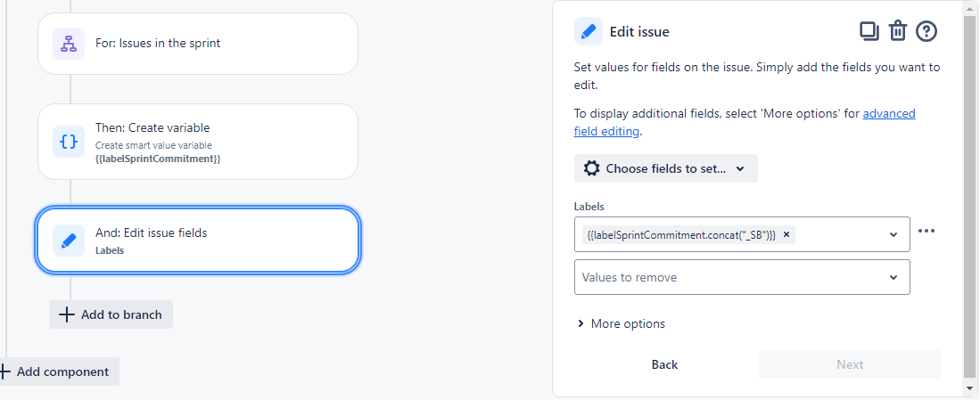Click the curly braces Create variable icon
This screenshot has width=980, height=400.
coord(69,142)
